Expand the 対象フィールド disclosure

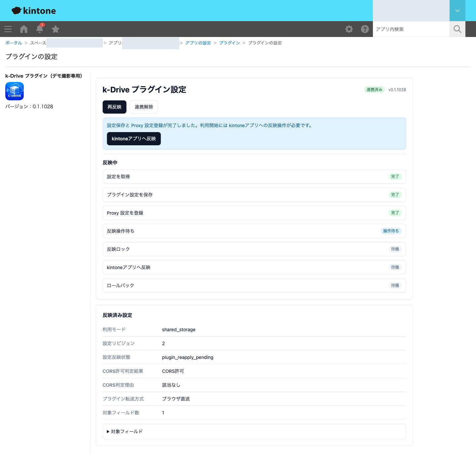pos(254,431)
